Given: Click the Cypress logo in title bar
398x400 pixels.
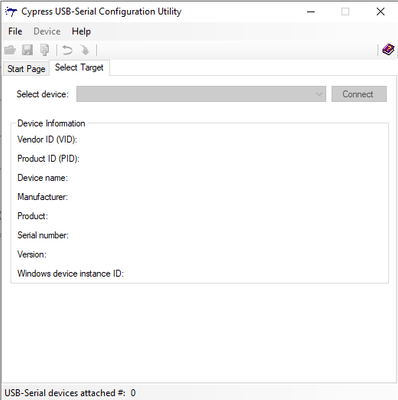Looking at the screenshot, I should (x=11, y=12).
